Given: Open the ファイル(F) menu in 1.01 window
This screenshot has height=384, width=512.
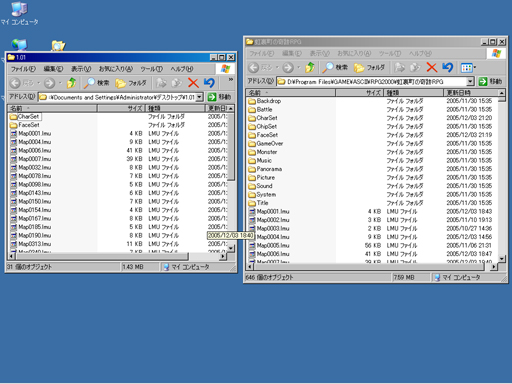Looking at the screenshot, I should coord(23,69).
